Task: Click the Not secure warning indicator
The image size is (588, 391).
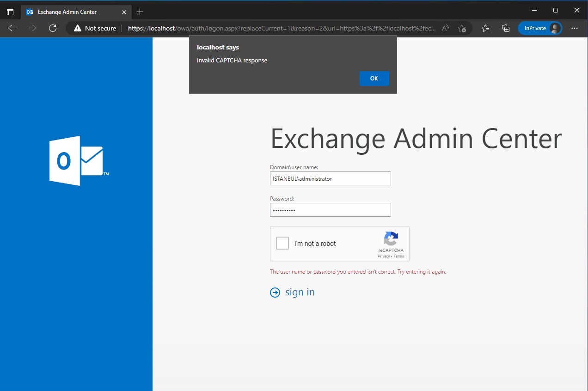Action: coord(95,28)
